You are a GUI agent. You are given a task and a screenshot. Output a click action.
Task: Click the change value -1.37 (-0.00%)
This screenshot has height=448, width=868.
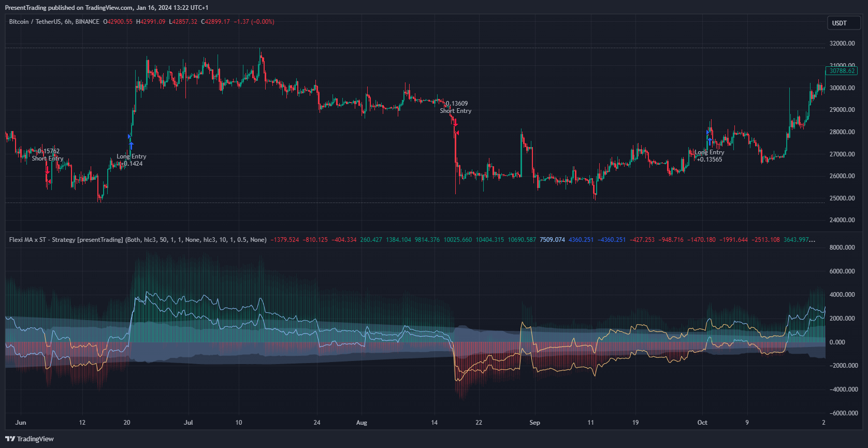[254, 22]
